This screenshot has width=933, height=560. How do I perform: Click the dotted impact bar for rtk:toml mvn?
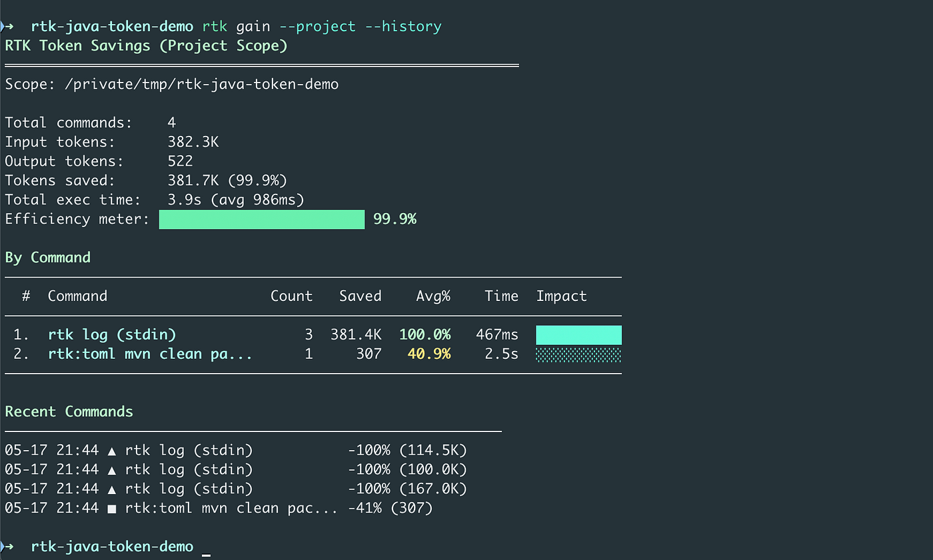578,354
